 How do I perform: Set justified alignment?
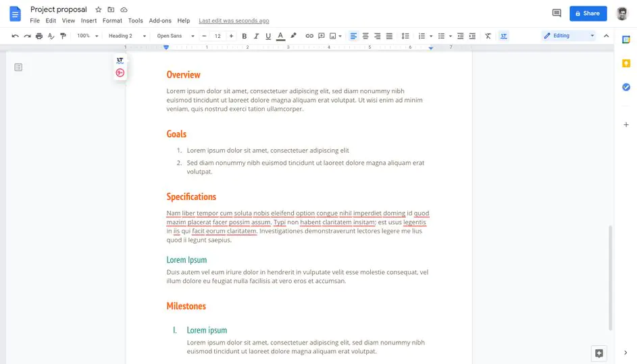tap(389, 36)
